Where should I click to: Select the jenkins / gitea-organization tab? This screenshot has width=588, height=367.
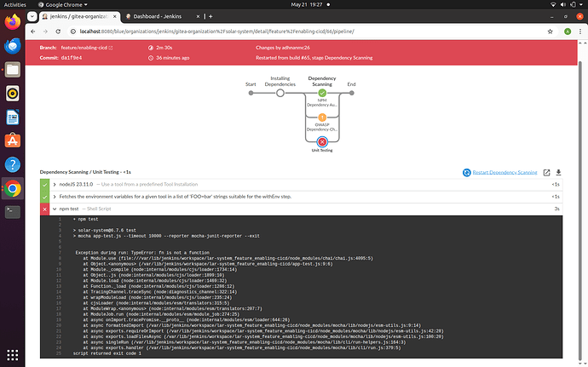point(79,16)
